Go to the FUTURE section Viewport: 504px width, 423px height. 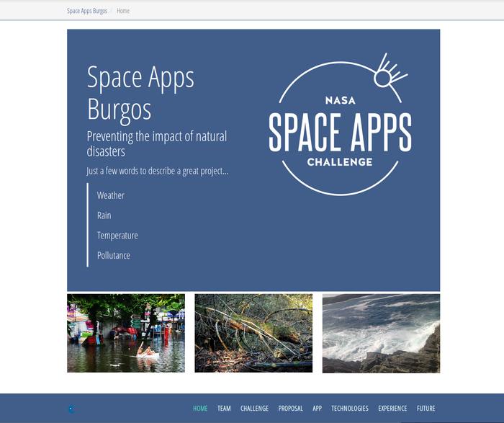426,409
